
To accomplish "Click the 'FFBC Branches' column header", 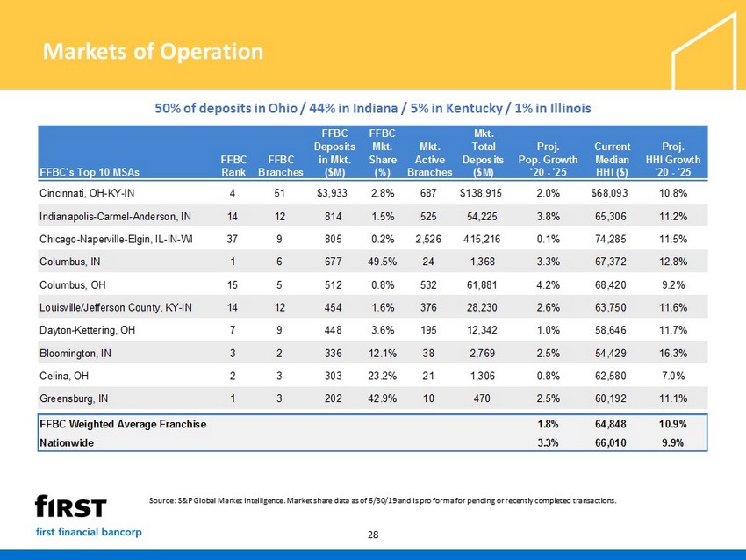I will tap(281, 166).
